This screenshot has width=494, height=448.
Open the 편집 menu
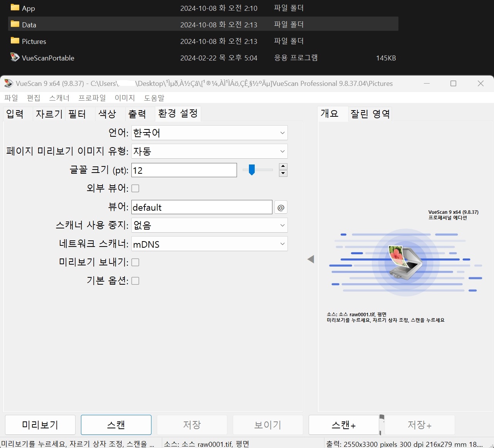click(x=34, y=98)
